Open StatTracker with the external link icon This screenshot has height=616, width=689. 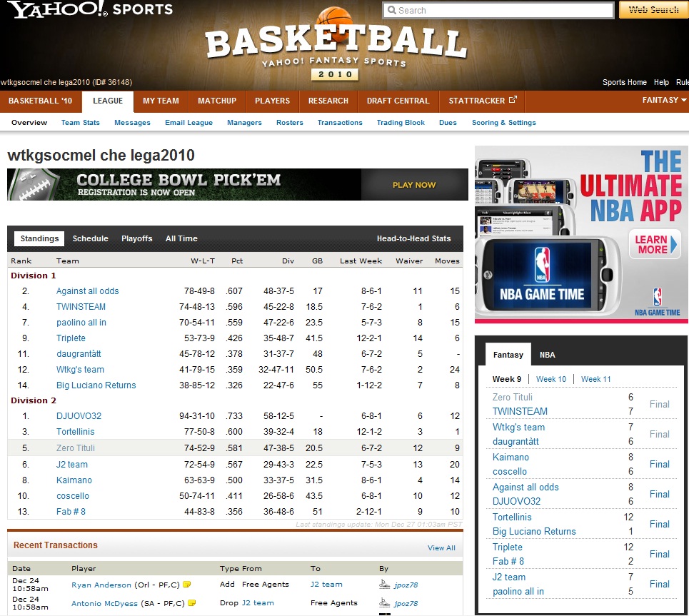coord(482,101)
